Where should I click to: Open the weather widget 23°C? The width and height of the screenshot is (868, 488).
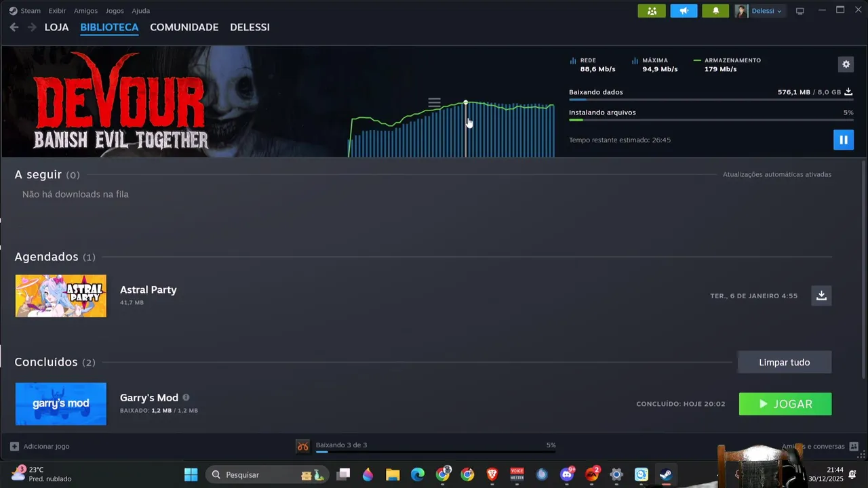click(41, 474)
